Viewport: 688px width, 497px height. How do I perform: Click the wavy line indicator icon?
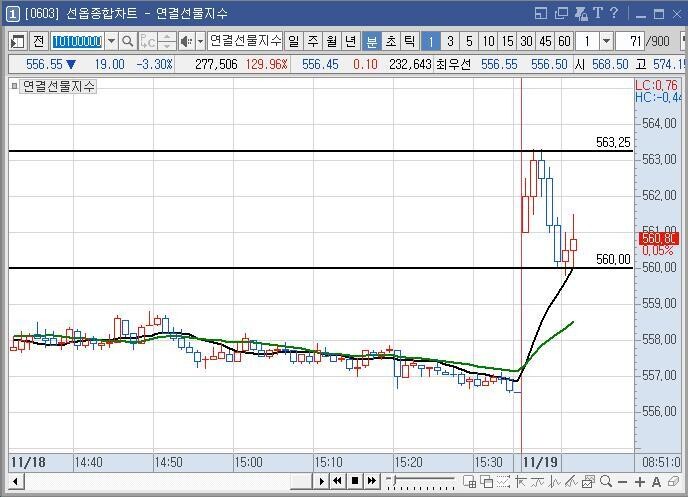pyautogui.click(x=538, y=482)
